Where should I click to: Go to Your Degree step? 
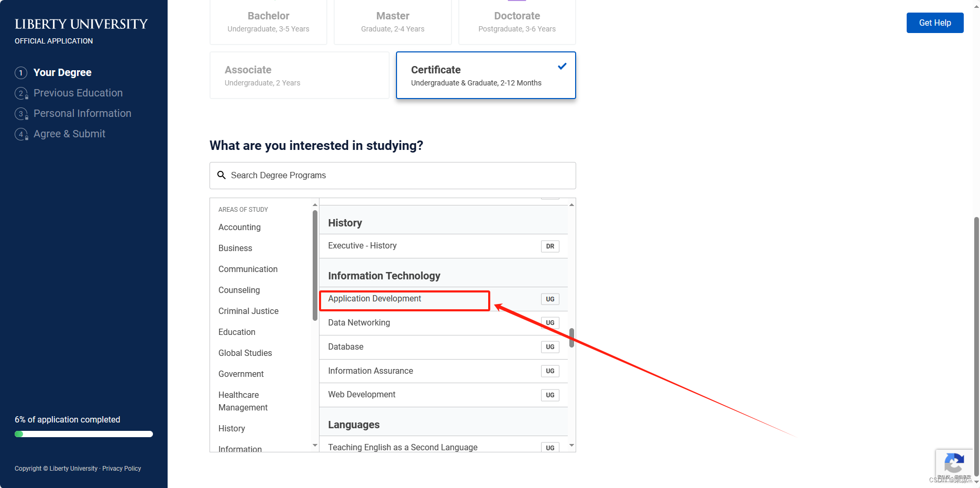[62, 73]
